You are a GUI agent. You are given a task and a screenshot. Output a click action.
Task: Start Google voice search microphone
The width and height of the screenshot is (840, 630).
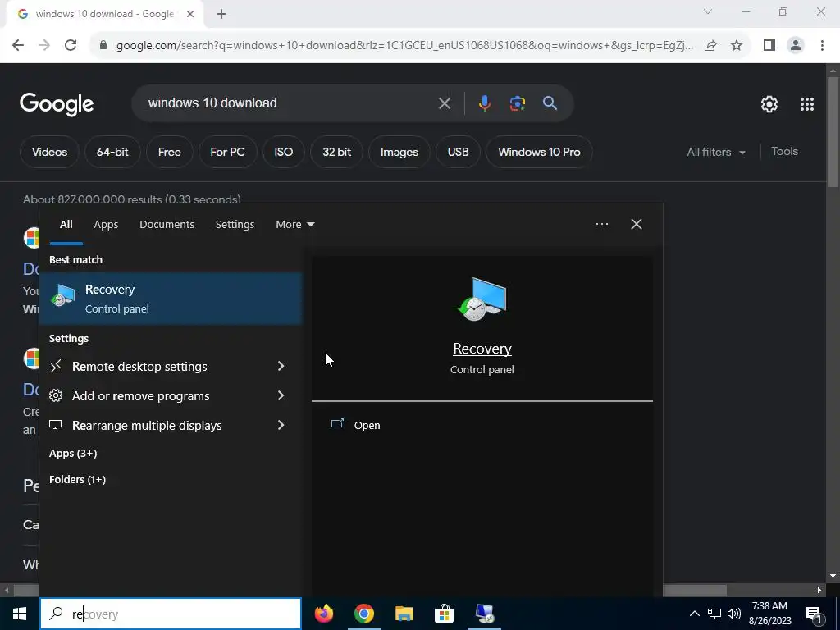tap(484, 103)
